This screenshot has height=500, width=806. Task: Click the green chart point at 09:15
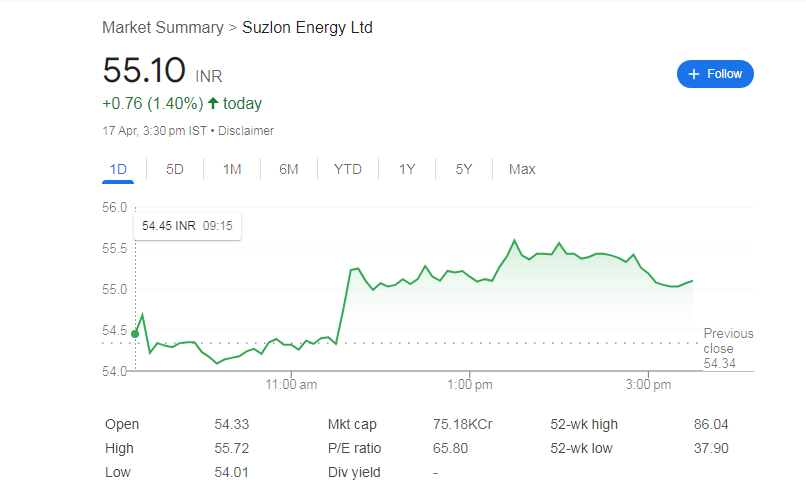[x=135, y=334]
